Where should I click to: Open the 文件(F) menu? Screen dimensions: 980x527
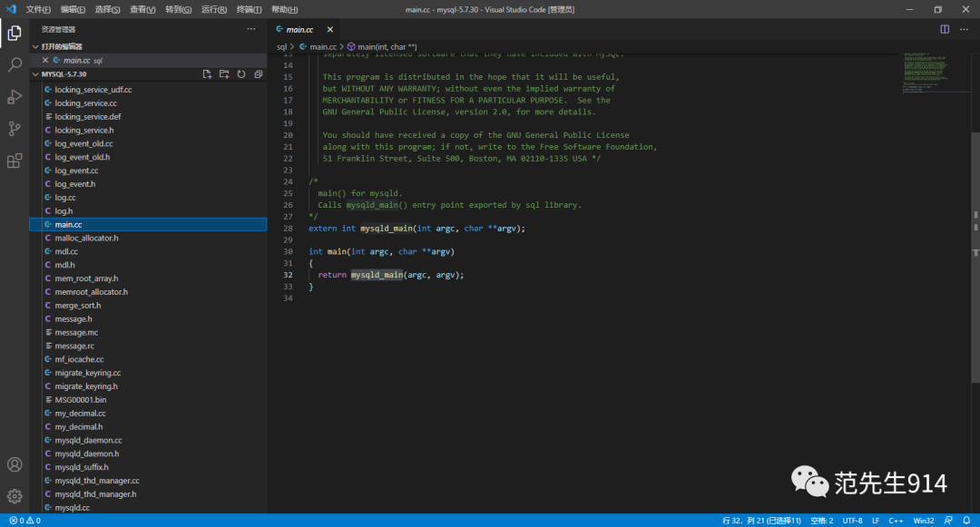[38, 9]
